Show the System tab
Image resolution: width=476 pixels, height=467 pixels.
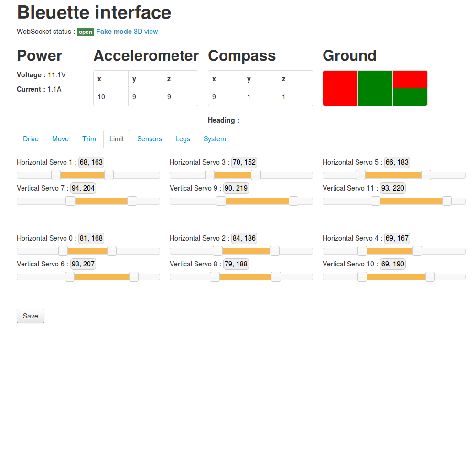(215, 139)
